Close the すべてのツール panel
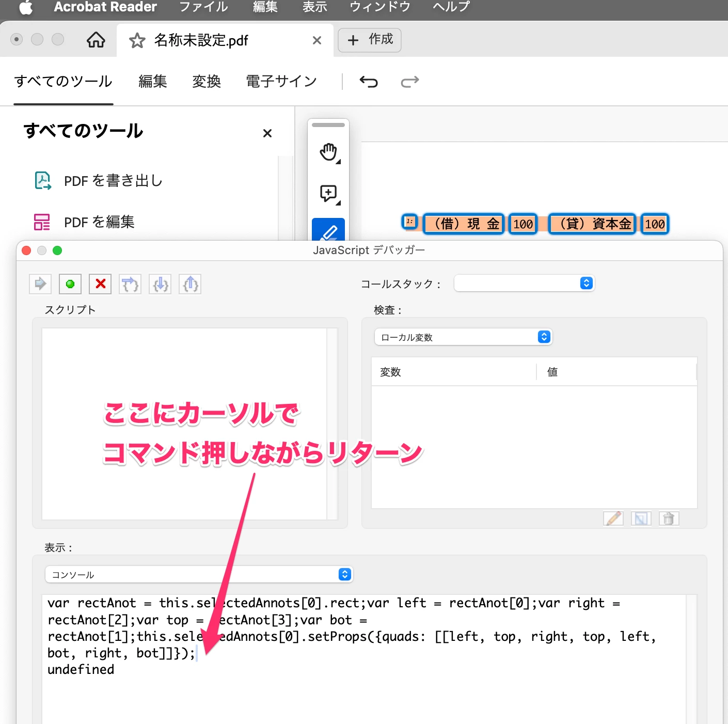Viewport: 728px width, 724px height. click(x=267, y=133)
